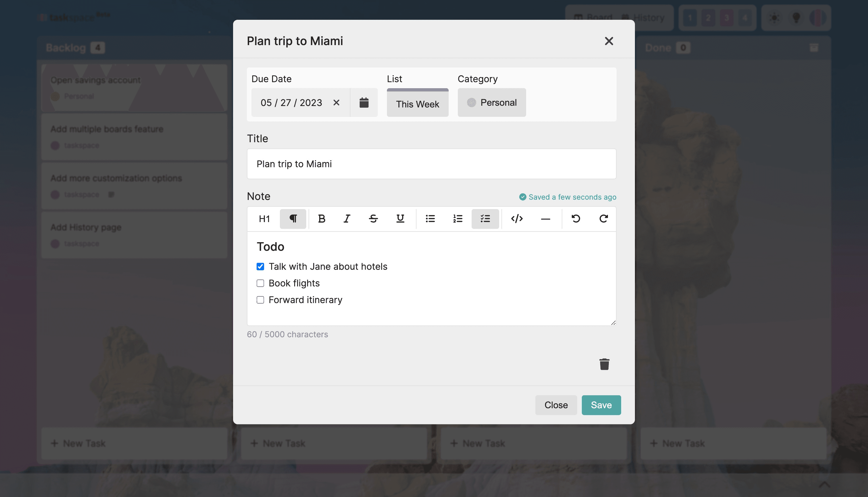Select the italic formatting tool
This screenshot has width=868, height=497.
pyautogui.click(x=346, y=219)
